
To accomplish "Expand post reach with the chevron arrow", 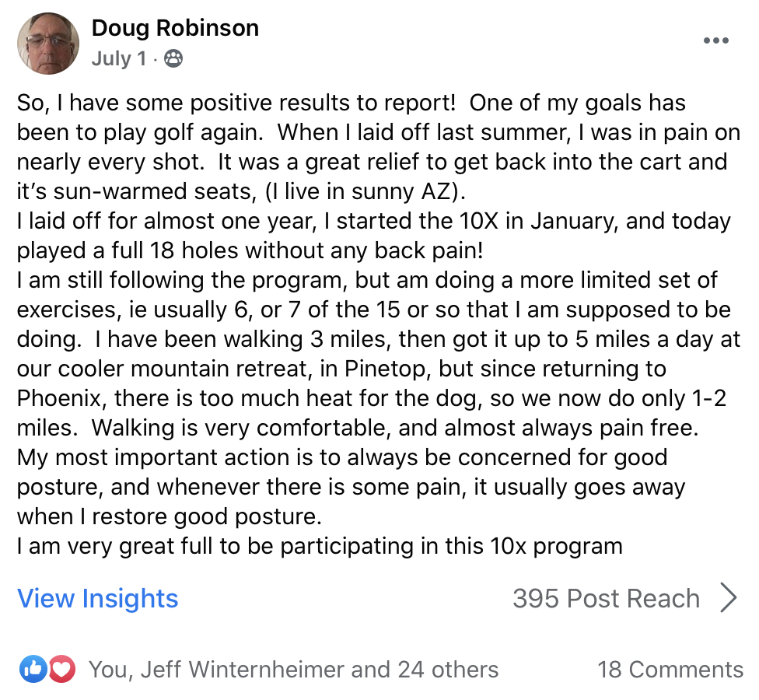I will [729, 598].
